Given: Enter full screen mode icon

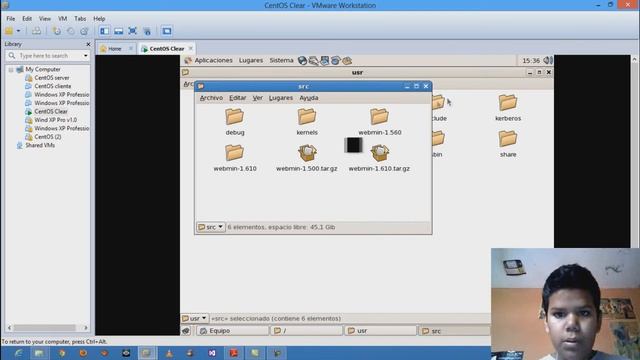Looking at the screenshot, I should [x=132, y=31].
